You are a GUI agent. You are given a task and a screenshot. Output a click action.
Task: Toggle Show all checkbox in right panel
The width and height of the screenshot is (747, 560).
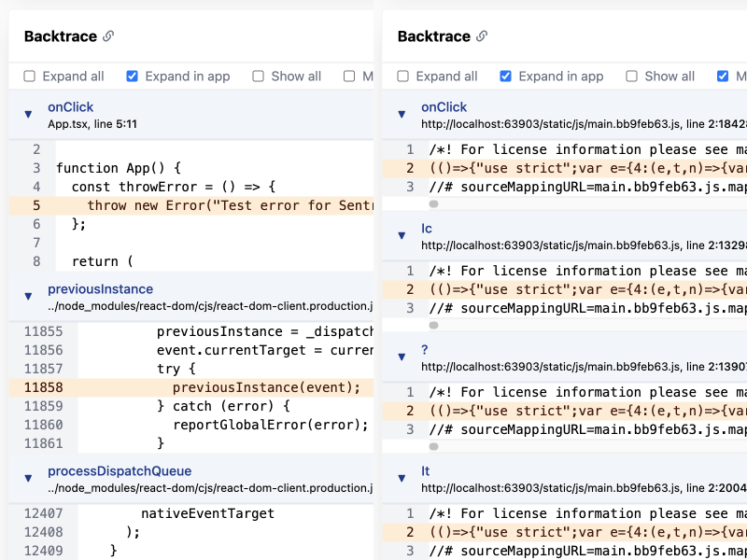click(632, 77)
